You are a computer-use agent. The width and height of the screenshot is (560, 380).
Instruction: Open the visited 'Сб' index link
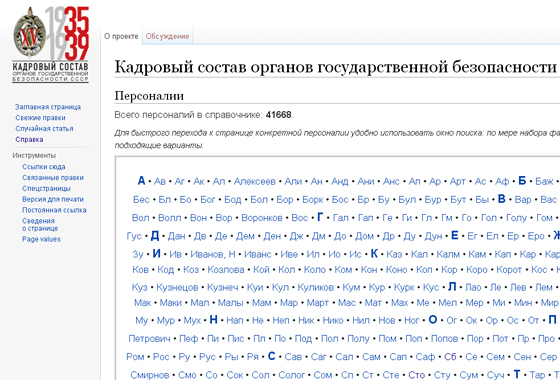[450, 357]
